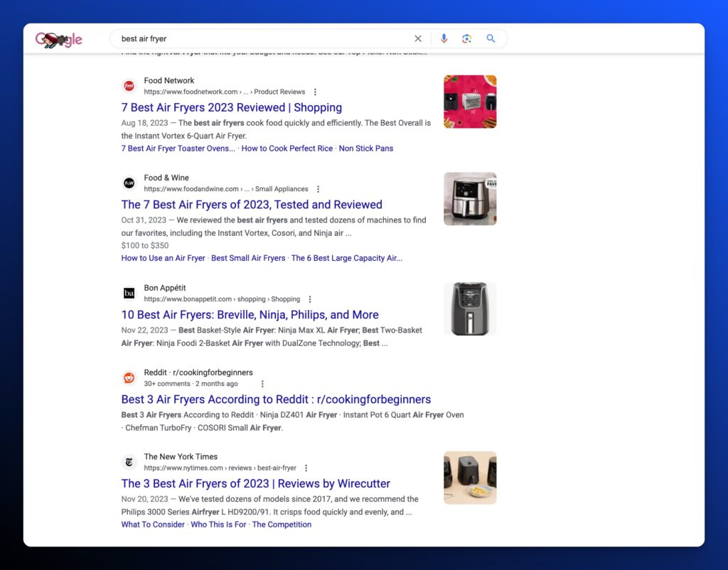The image size is (728, 570).
Task: Click the blue magnifying glass search icon
Action: pyautogui.click(x=491, y=39)
